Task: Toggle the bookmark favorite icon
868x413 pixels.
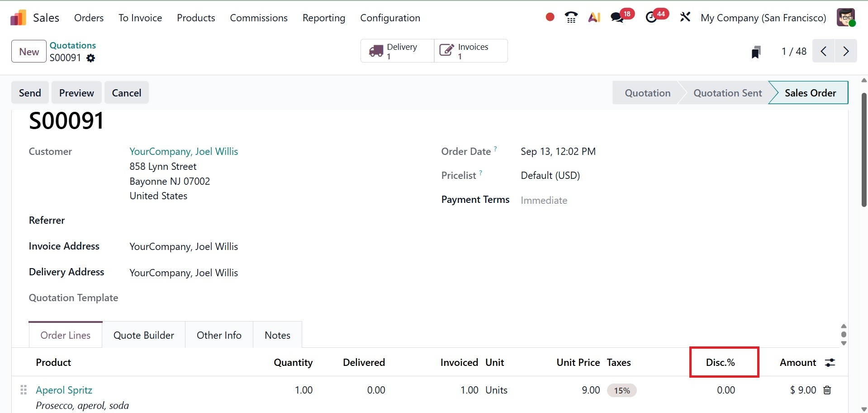Action: click(756, 52)
